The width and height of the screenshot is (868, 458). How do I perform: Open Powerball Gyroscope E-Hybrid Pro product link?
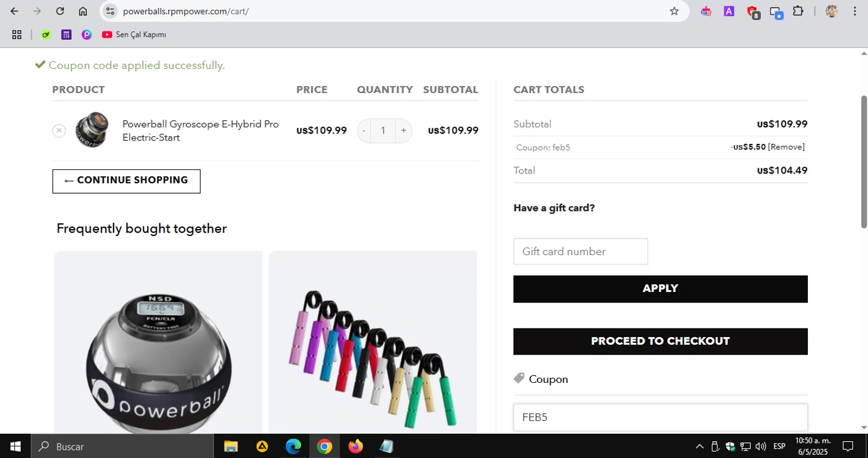pyautogui.click(x=200, y=131)
